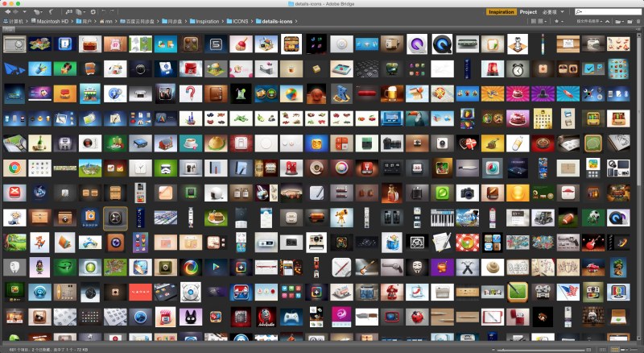This screenshot has height=353, width=644.
Task: Go forward with the forward arrow
Action: point(15,12)
